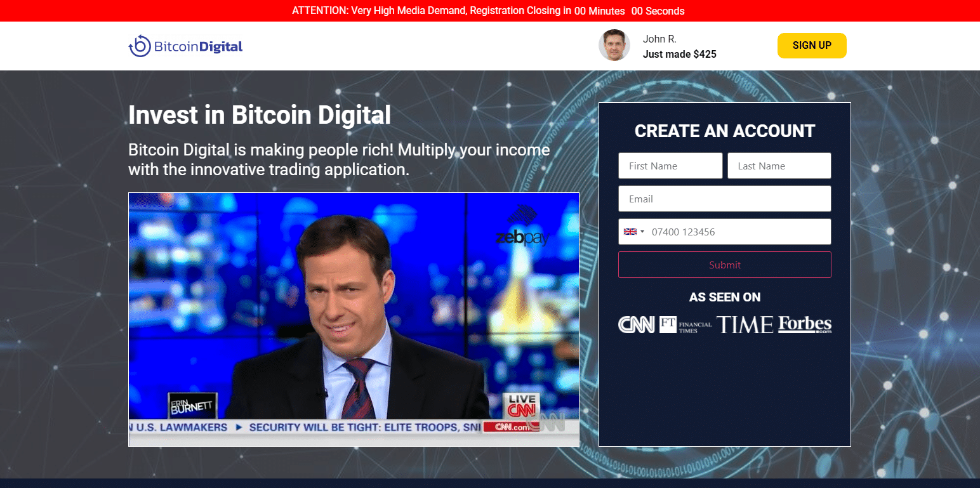Focus the First Name field

pyautogui.click(x=670, y=166)
